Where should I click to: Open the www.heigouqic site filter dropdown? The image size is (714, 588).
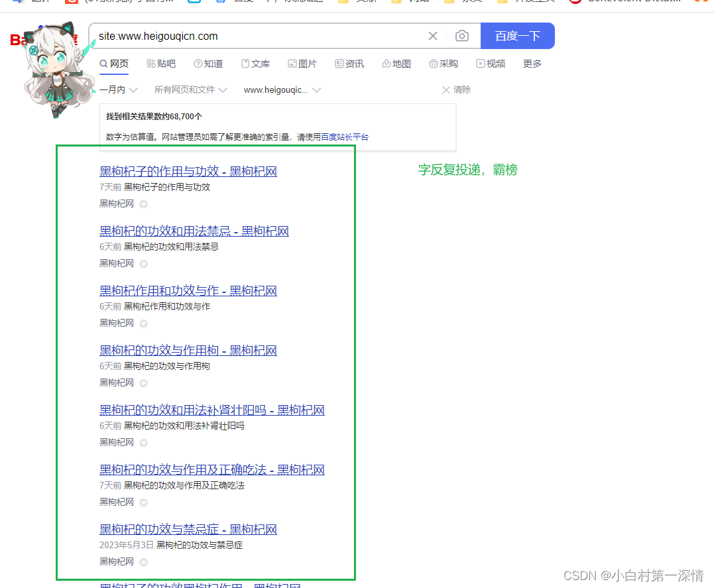point(282,89)
